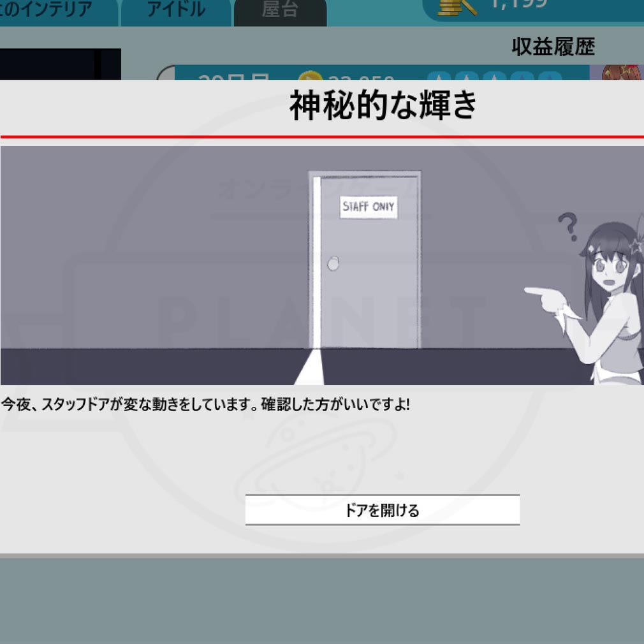Viewport: 644px width, 644px height.
Task: Click the 神秘的な輝き dialog title
Action: point(383,106)
